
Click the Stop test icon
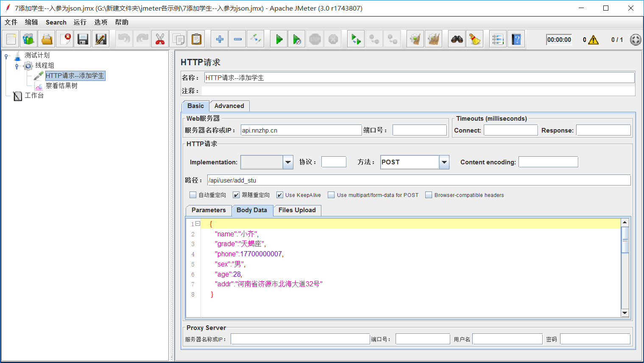(315, 39)
